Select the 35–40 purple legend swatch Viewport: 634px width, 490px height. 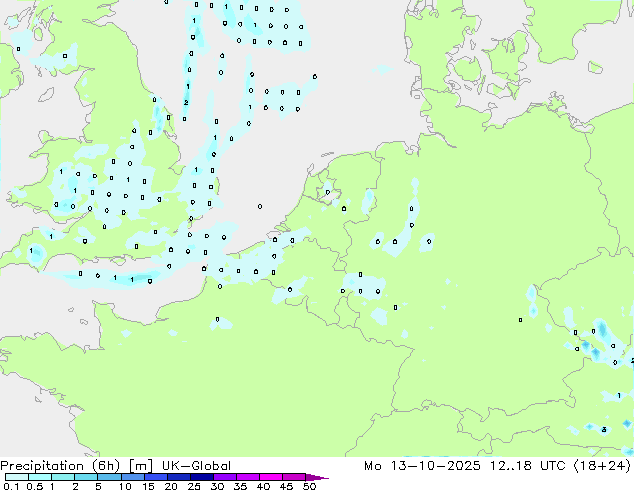(x=248, y=477)
